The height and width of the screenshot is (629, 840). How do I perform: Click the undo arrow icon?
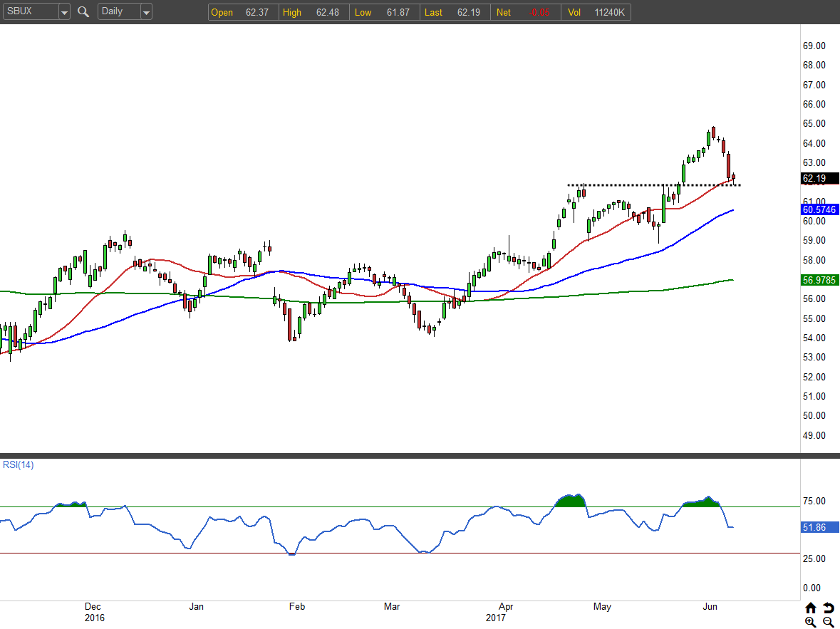828,608
